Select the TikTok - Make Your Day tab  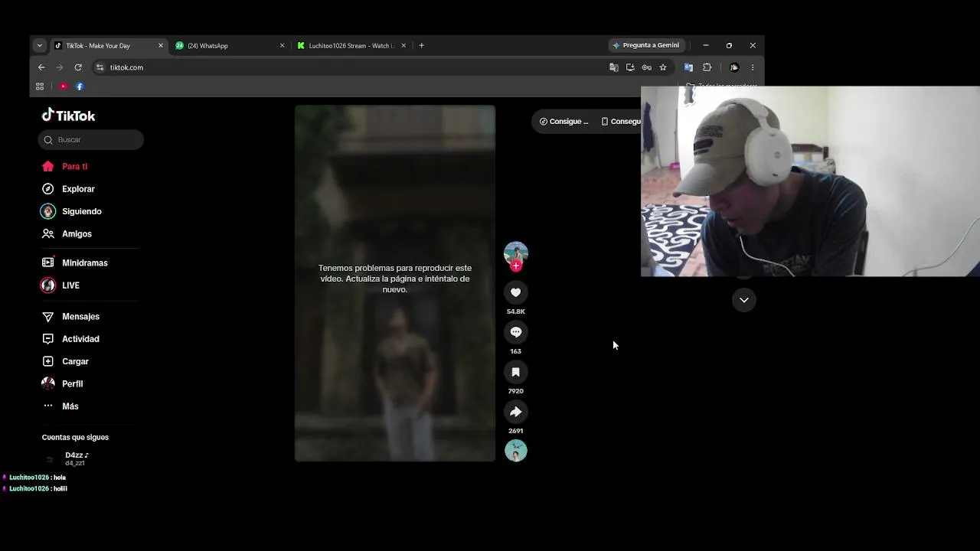pos(109,46)
